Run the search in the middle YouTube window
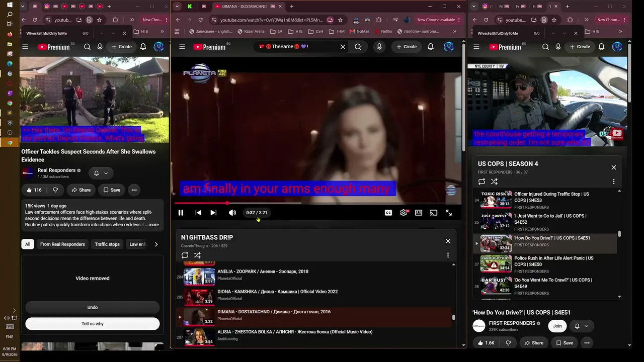The image size is (644, 362). (358, 47)
